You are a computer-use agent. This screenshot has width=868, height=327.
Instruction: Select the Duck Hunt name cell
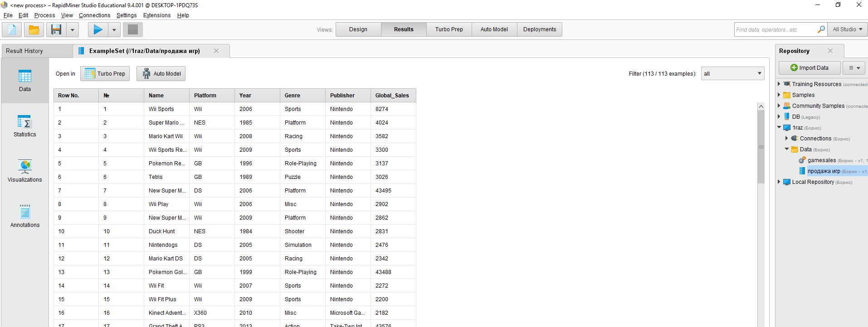pyautogui.click(x=166, y=231)
